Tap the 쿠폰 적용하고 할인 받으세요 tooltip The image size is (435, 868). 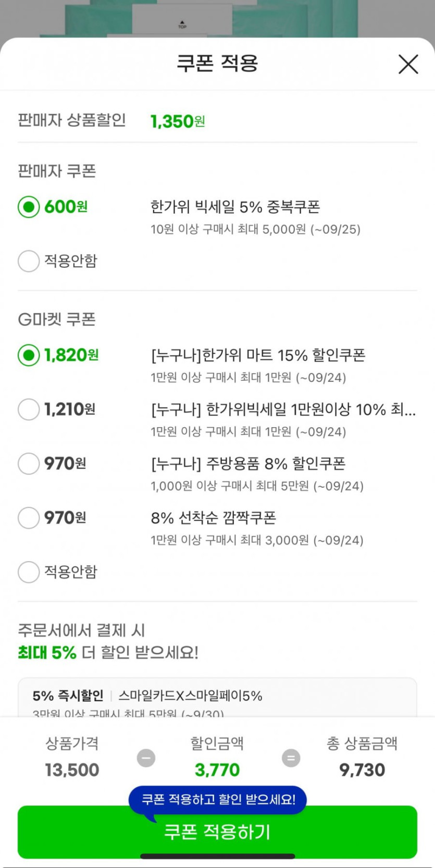pos(218,799)
